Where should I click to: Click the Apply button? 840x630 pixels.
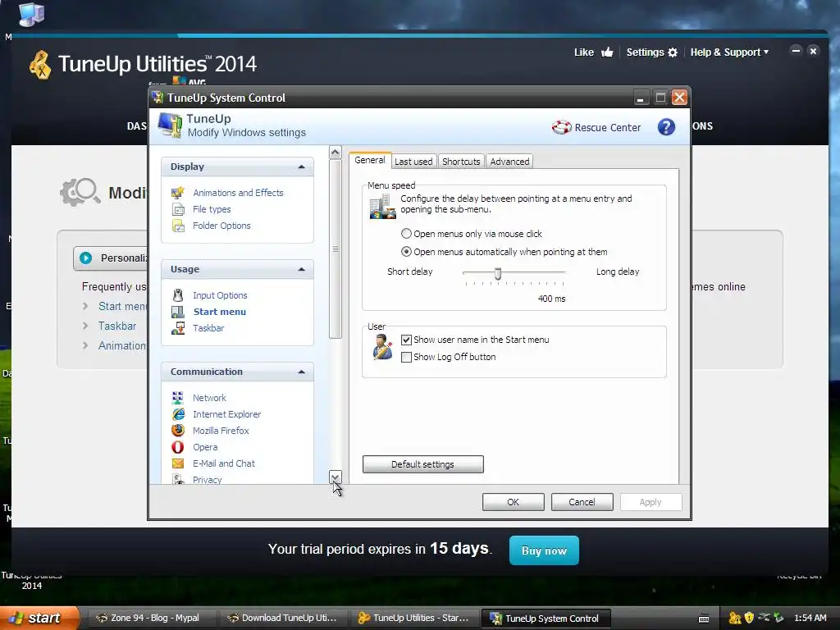[x=651, y=502]
